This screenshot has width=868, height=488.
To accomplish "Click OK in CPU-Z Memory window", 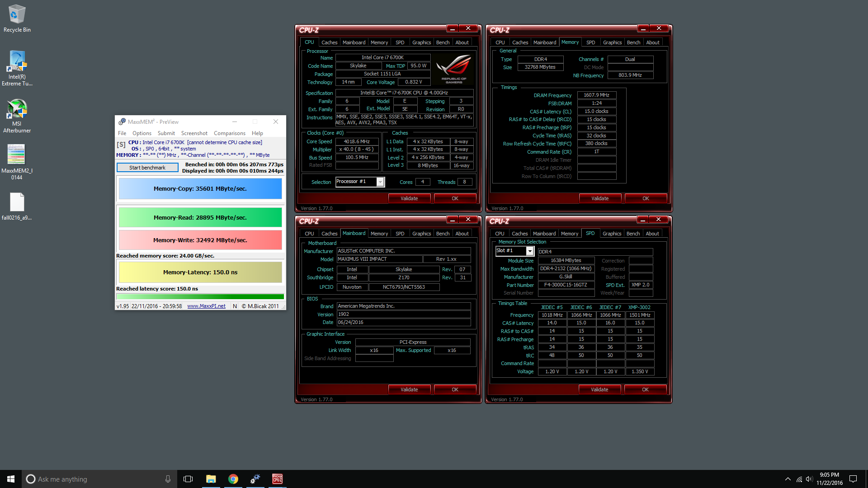I will point(646,198).
